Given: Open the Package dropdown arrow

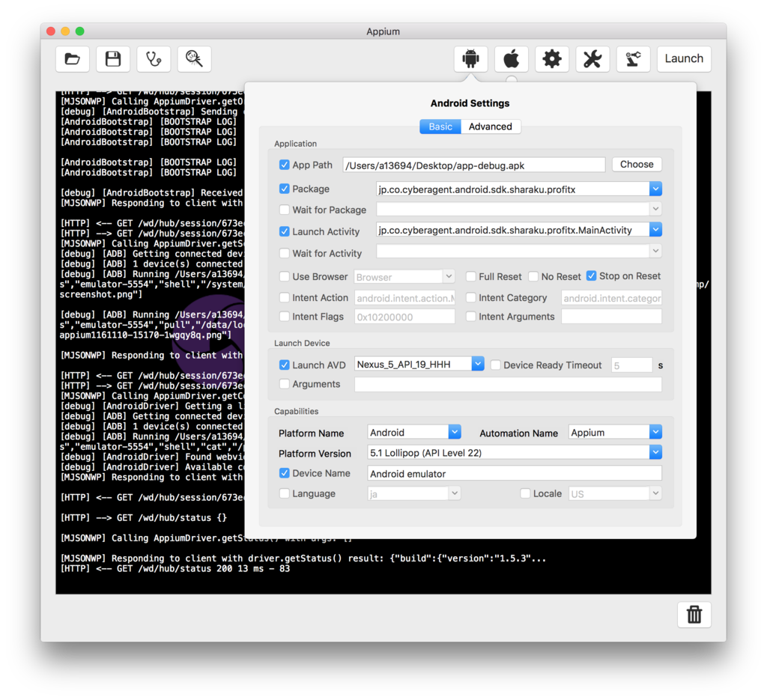Looking at the screenshot, I should coord(655,189).
